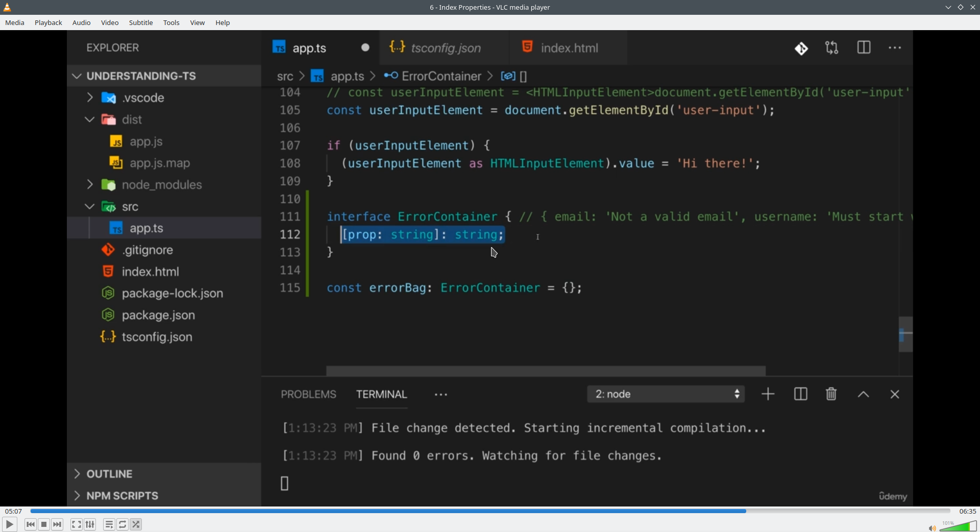980x532 pixels.
Task: Open panel more tabs ellipsis
Action: tap(441, 395)
